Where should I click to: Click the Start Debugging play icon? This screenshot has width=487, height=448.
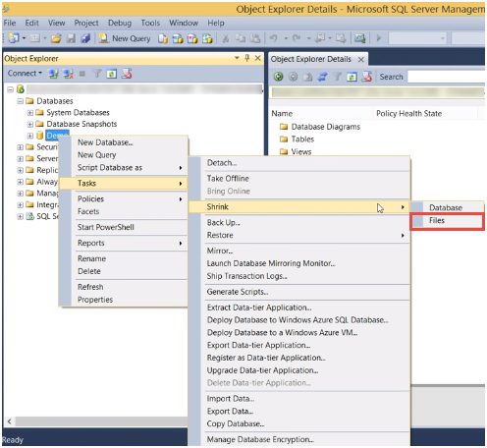click(x=379, y=38)
